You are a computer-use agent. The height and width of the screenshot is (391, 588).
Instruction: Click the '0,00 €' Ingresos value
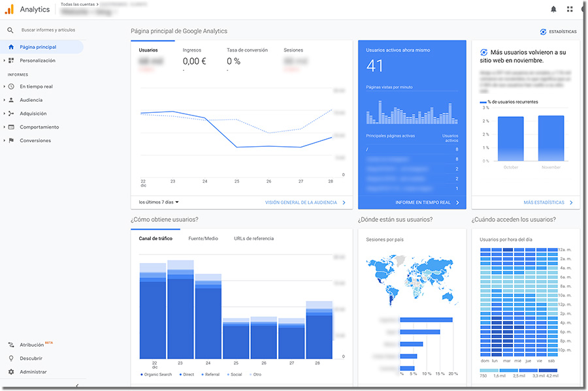(194, 61)
